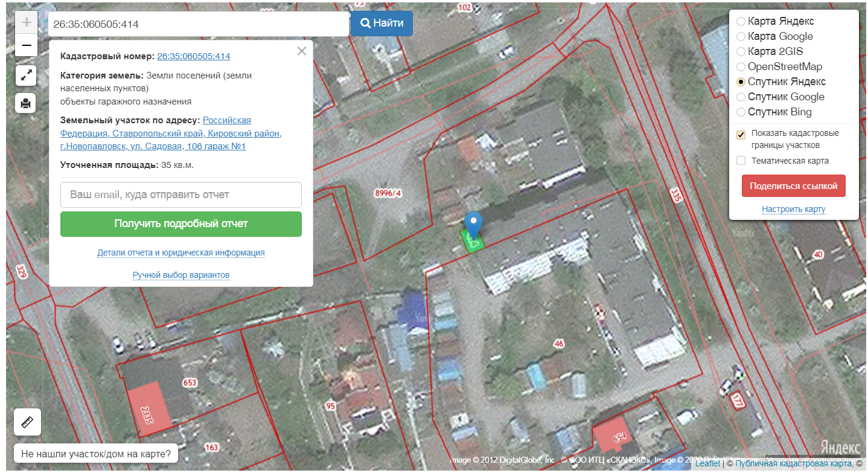Click the blue location marker pin

474,224
